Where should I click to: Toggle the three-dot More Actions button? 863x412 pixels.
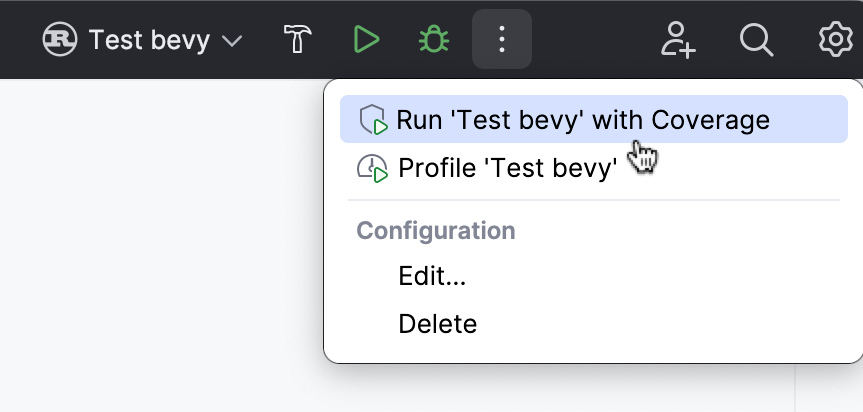502,40
